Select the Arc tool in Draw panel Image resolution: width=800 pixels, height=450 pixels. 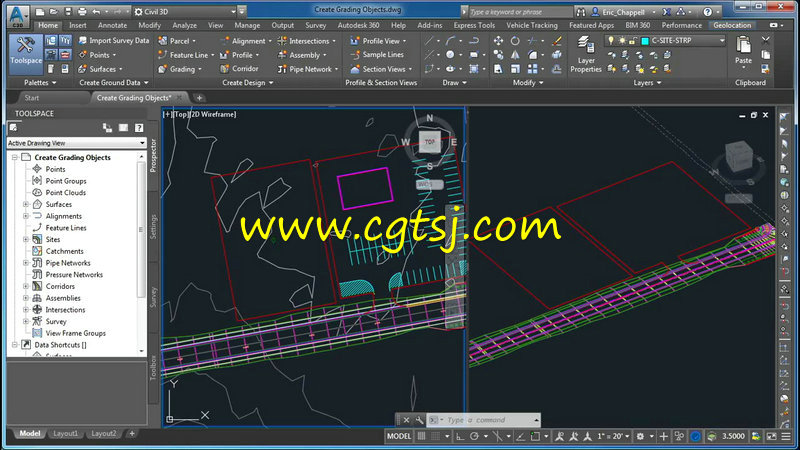click(x=450, y=40)
